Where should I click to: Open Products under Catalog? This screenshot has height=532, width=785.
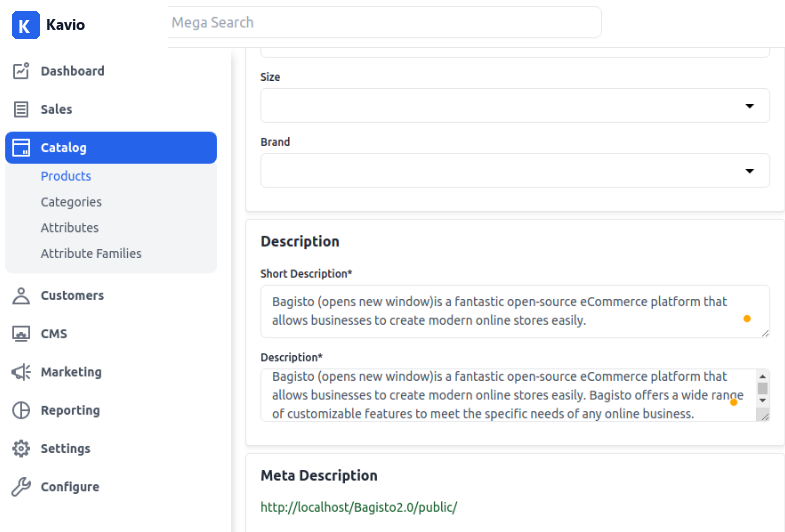coord(66,176)
